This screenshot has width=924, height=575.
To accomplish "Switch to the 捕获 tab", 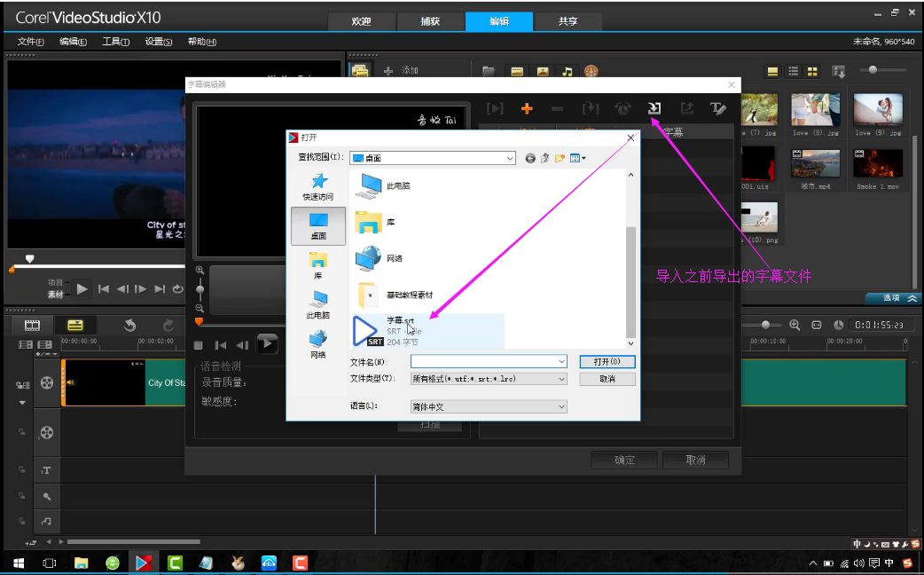I will coord(430,21).
